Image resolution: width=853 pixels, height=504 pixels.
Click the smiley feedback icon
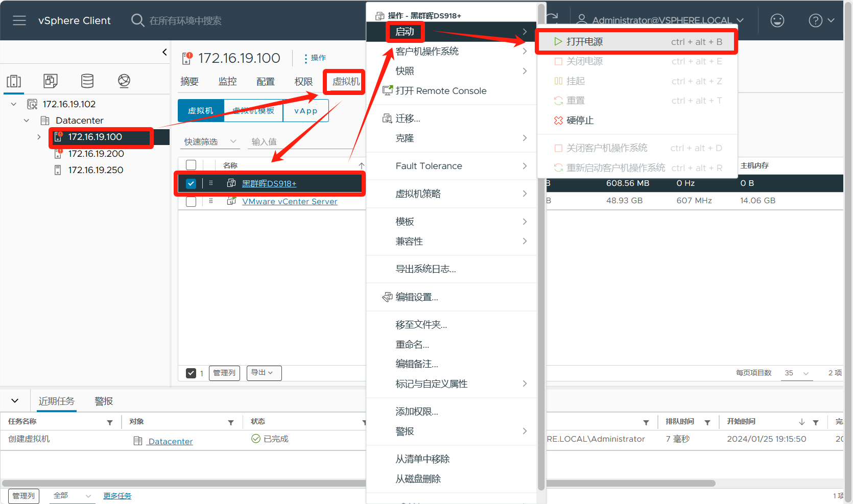[777, 20]
